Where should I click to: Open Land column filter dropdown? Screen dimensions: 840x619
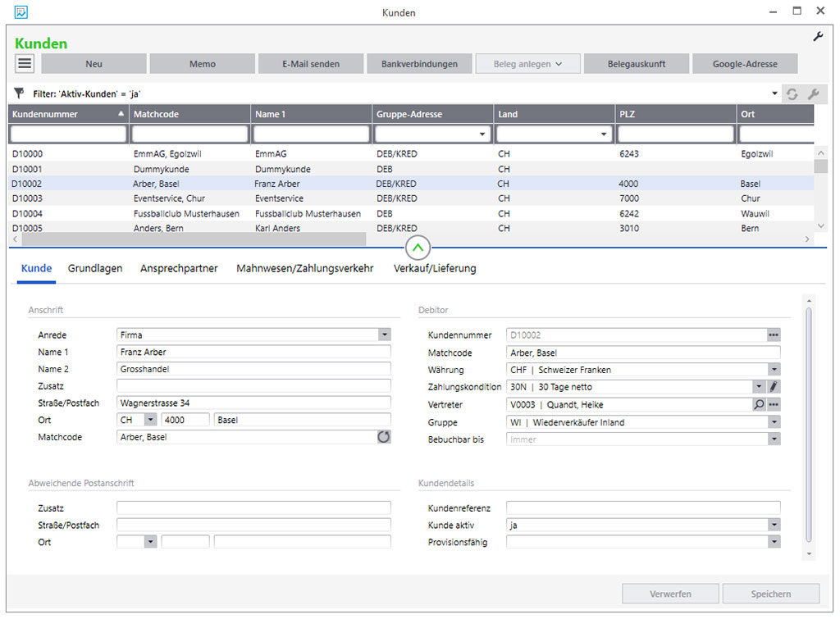[604, 134]
